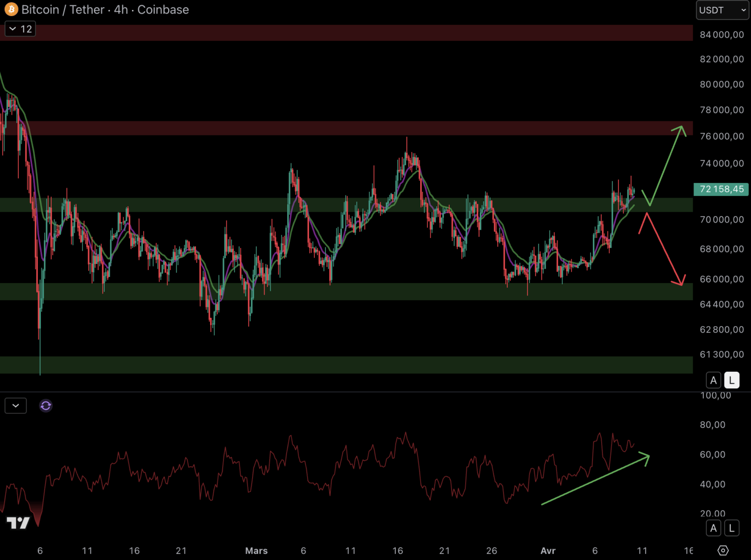Image resolution: width=751 pixels, height=560 pixels.
Task: Click the orange Bitcoin symbol icon
Action: click(11, 9)
